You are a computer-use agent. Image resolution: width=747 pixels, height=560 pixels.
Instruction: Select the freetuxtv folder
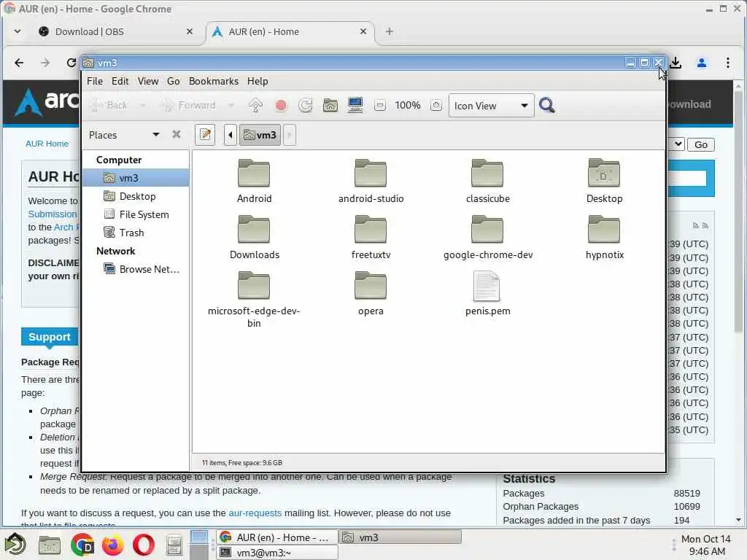[371, 238]
